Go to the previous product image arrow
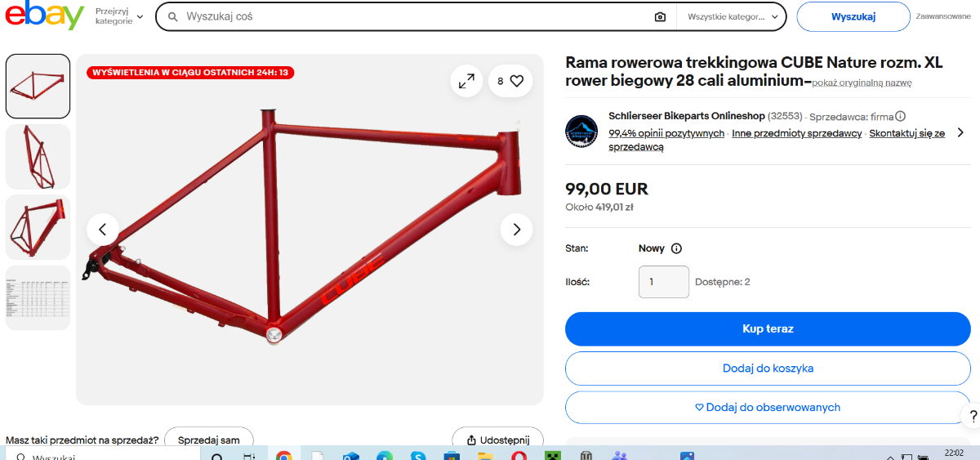The image size is (980, 460). (103, 230)
